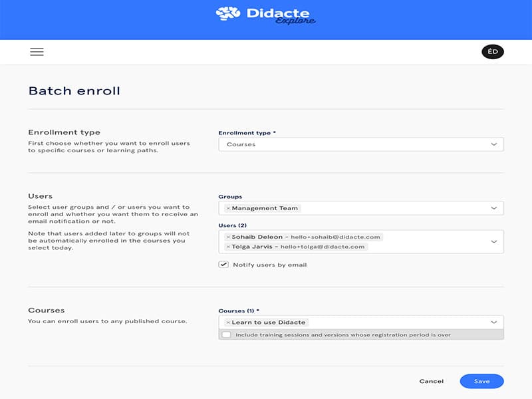This screenshot has height=399, width=532.
Task: Expand the Courses (1) dropdown arrow
Action: (493, 322)
